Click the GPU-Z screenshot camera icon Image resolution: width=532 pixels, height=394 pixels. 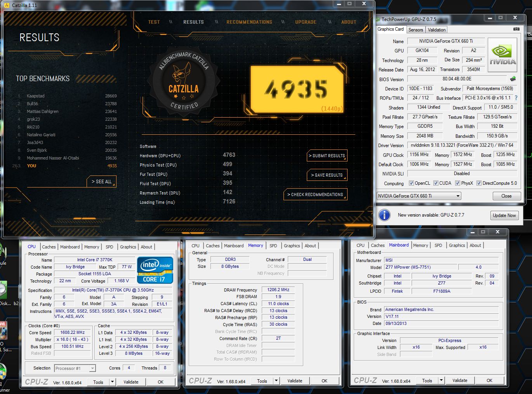pyautogui.click(x=516, y=29)
